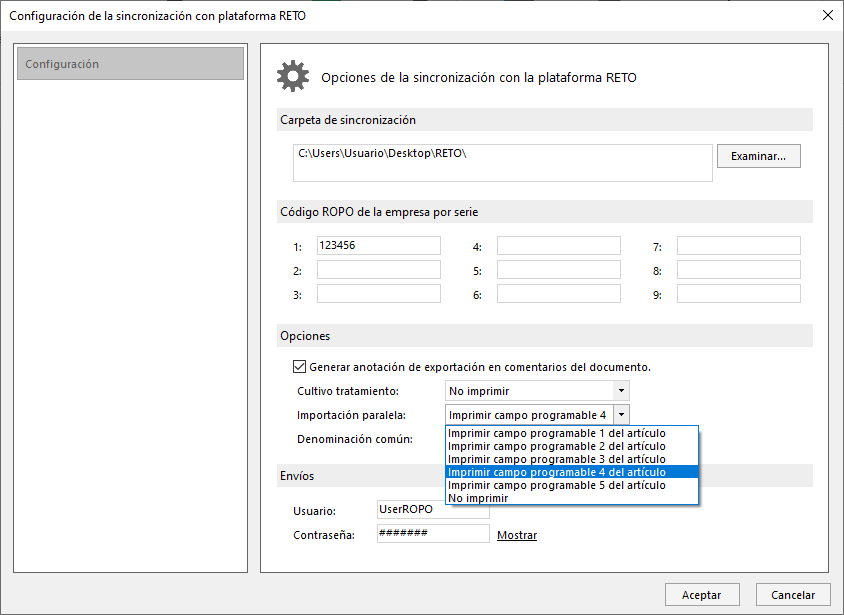Choose Imprimir campo programable 5 del artículo
Screen dimensions: 844x615
point(572,485)
